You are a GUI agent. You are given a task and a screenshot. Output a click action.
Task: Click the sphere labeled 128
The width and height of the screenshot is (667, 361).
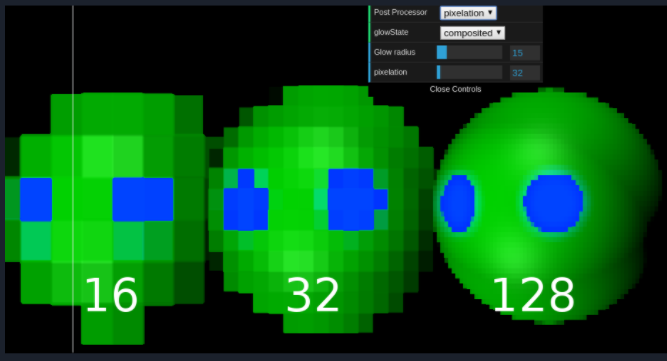click(x=549, y=206)
